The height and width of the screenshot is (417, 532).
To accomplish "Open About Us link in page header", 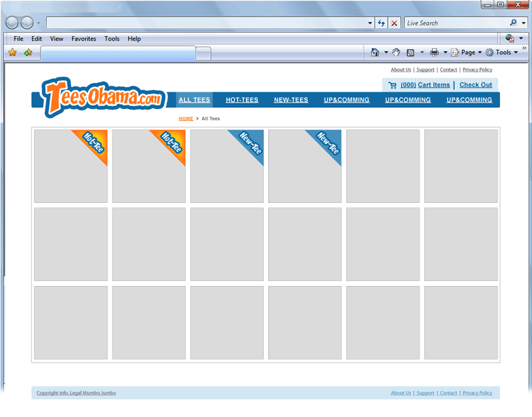I will tap(401, 70).
